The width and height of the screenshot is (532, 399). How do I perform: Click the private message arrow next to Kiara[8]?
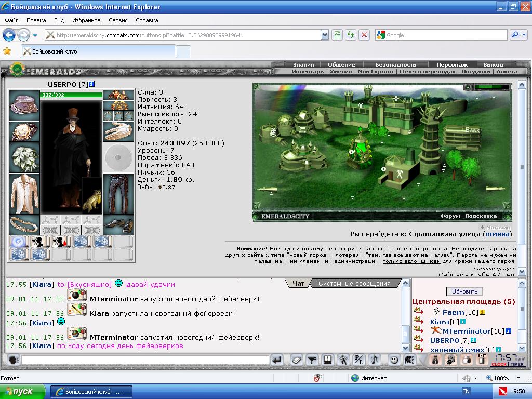[418, 320]
